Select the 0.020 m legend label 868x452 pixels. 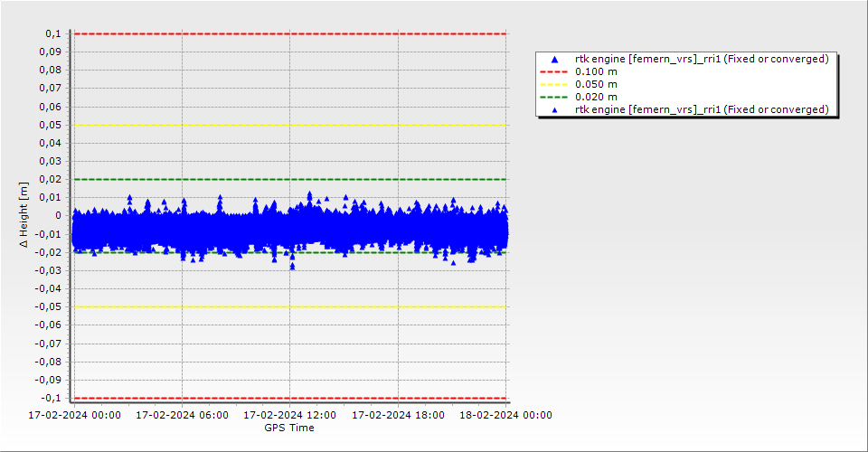pos(597,97)
